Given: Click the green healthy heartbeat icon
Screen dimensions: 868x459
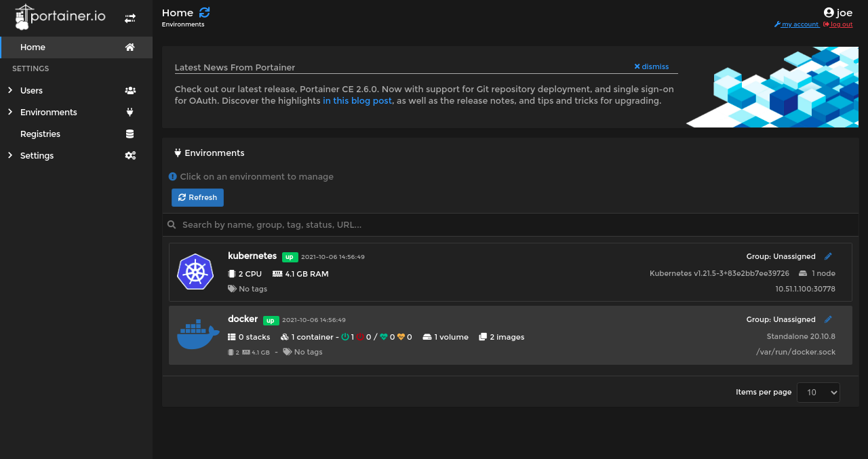Looking at the screenshot, I should click(384, 337).
